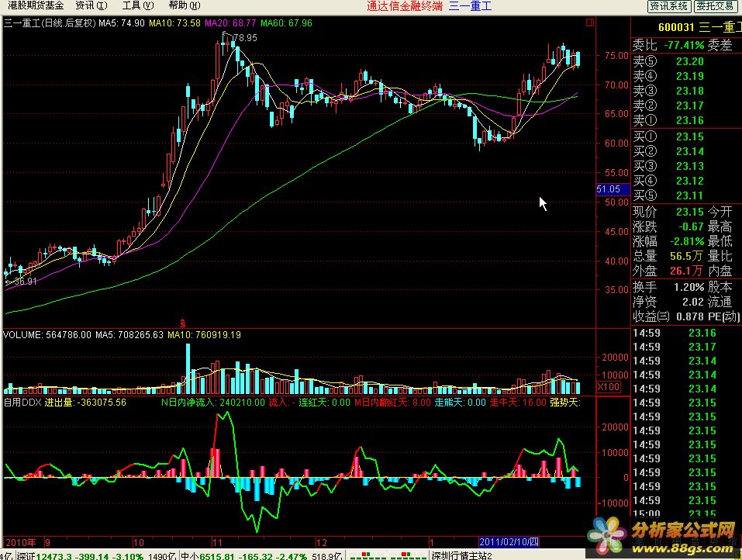Click the 外盘 26.1万 row
742x560 pixels.
coord(668,271)
